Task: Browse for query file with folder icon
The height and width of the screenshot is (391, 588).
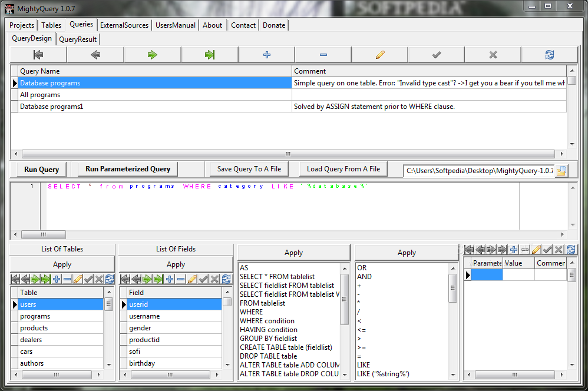Action: (x=561, y=171)
